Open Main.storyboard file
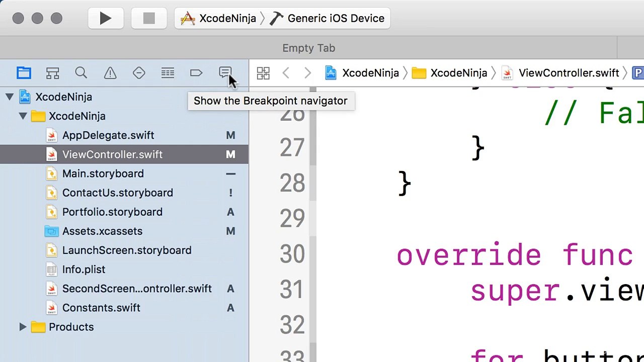 click(x=103, y=173)
